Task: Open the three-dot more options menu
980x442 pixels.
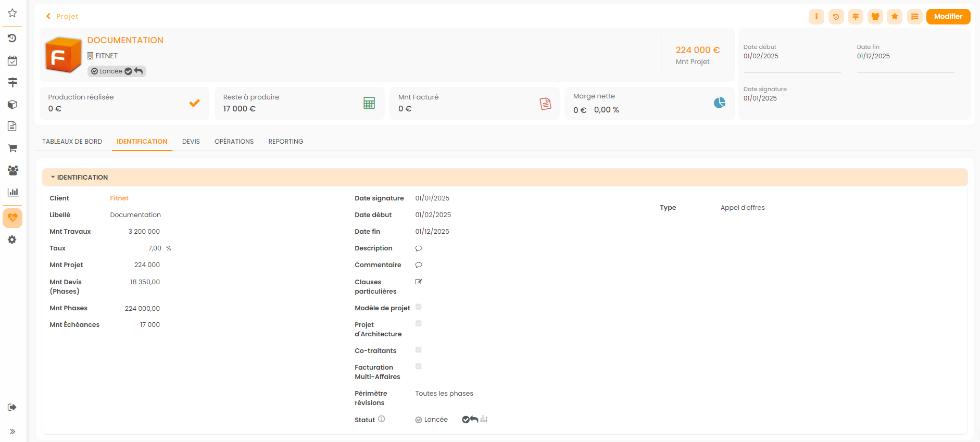Action: [816, 17]
